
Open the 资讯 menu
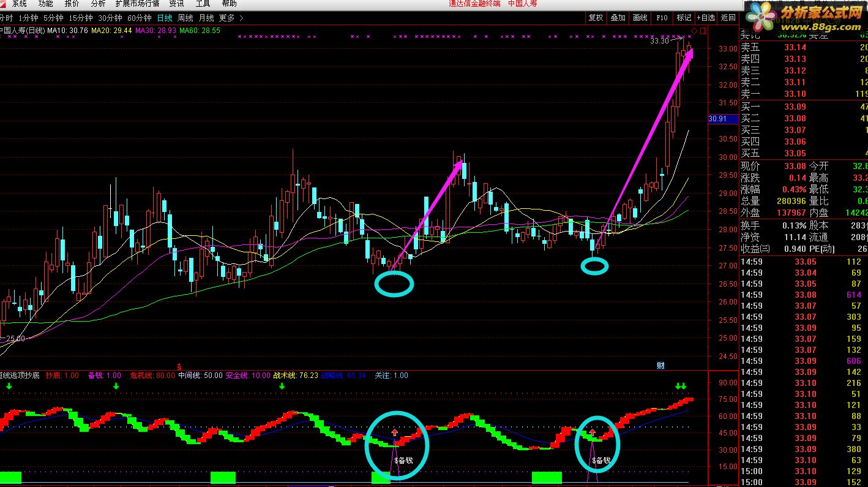[x=176, y=4]
